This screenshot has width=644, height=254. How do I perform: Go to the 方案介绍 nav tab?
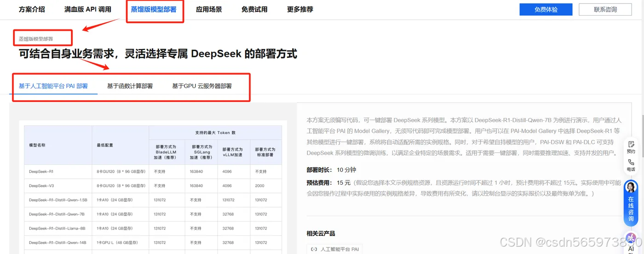pyautogui.click(x=32, y=9)
